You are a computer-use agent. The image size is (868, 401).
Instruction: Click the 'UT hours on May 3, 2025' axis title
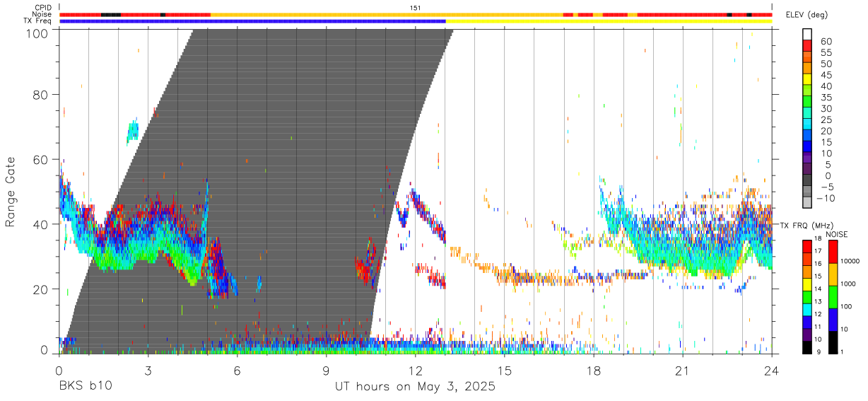pos(416,387)
